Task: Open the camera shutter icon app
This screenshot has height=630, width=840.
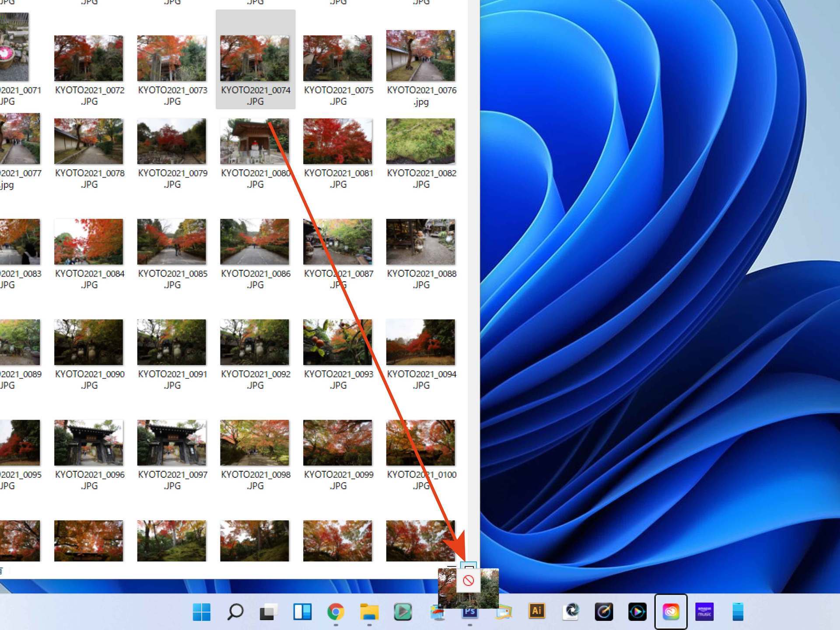Action: click(x=570, y=611)
